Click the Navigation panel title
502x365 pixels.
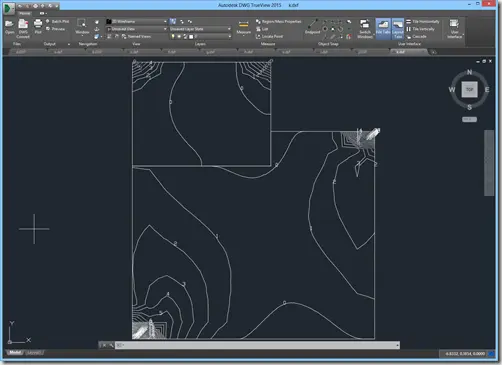(x=88, y=44)
